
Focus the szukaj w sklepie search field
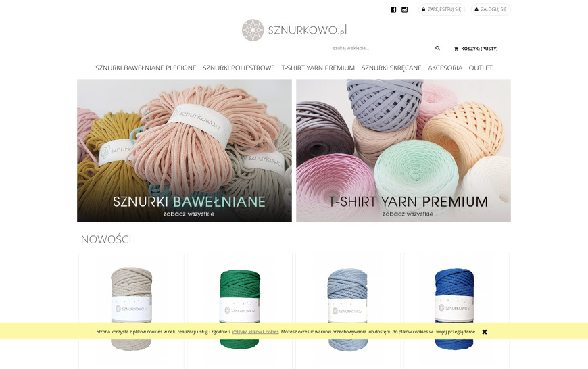pyautogui.click(x=381, y=48)
